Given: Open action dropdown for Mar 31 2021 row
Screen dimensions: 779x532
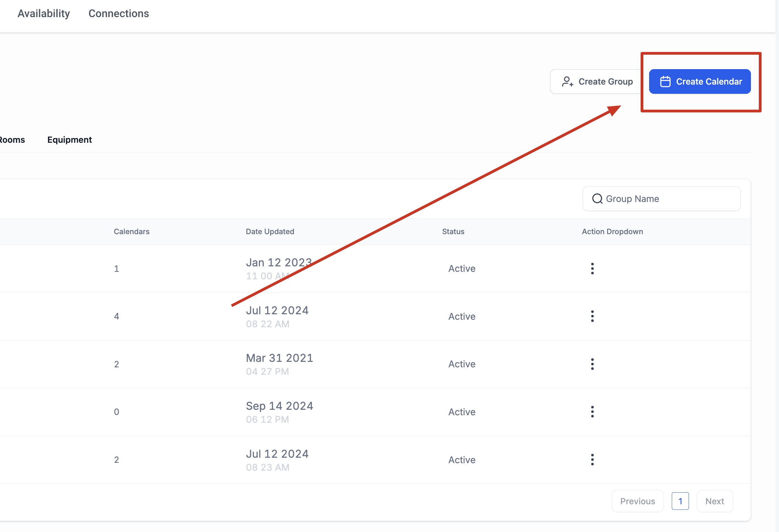Looking at the screenshot, I should tap(592, 364).
